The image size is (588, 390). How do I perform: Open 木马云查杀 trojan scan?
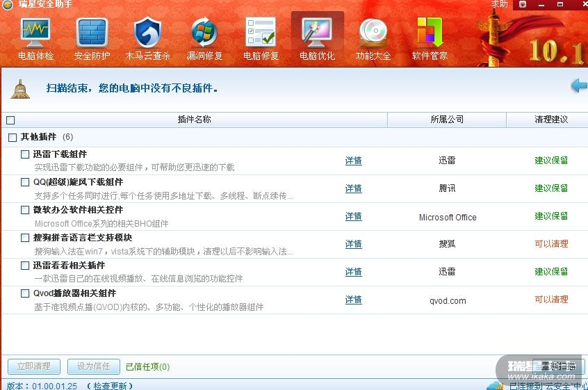tap(148, 39)
